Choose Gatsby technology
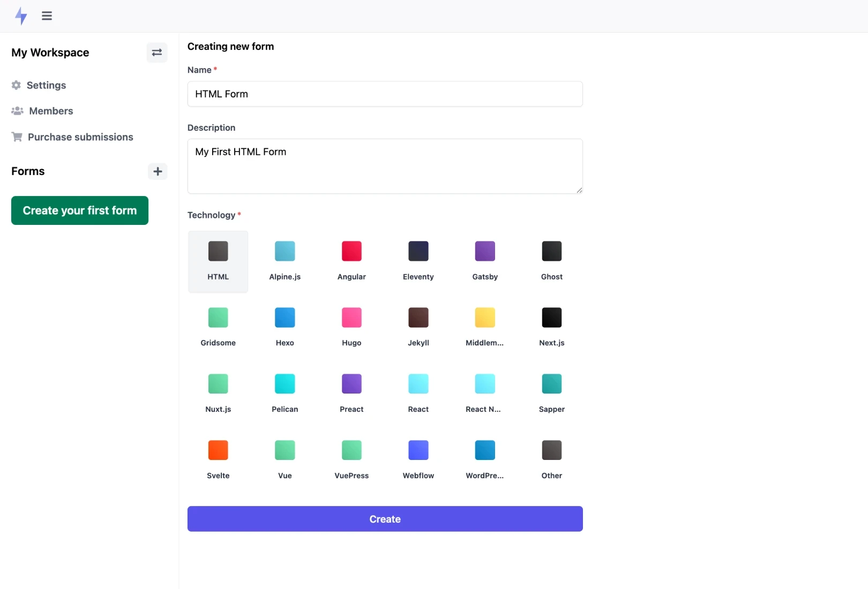 tap(485, 261)
